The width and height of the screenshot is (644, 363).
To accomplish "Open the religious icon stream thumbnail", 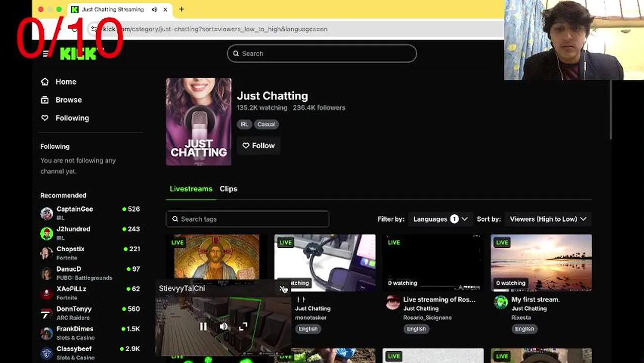I will (217, 257).
